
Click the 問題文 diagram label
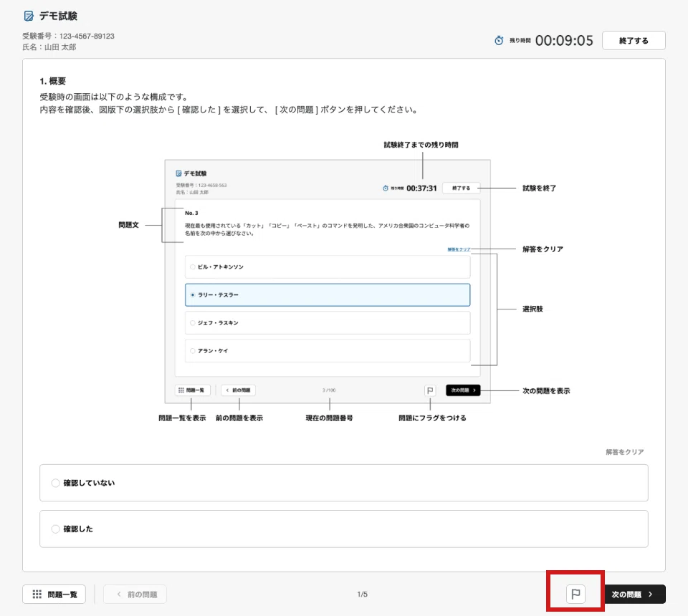tap(128, 225)
